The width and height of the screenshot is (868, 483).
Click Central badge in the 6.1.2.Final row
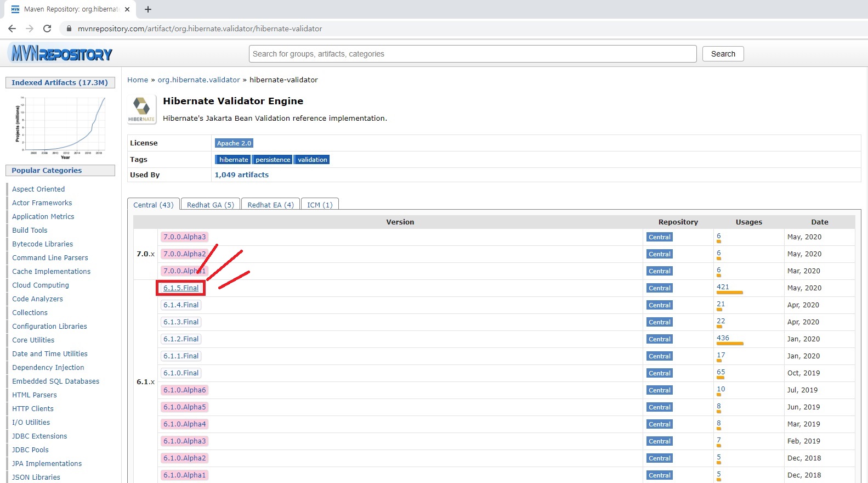click(659, 339)
